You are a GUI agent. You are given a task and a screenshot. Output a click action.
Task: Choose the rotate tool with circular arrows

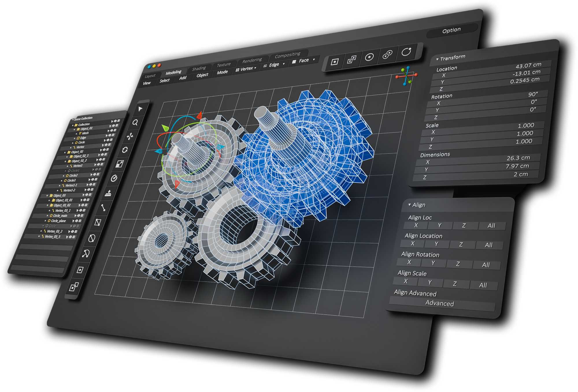pos(125,150)
